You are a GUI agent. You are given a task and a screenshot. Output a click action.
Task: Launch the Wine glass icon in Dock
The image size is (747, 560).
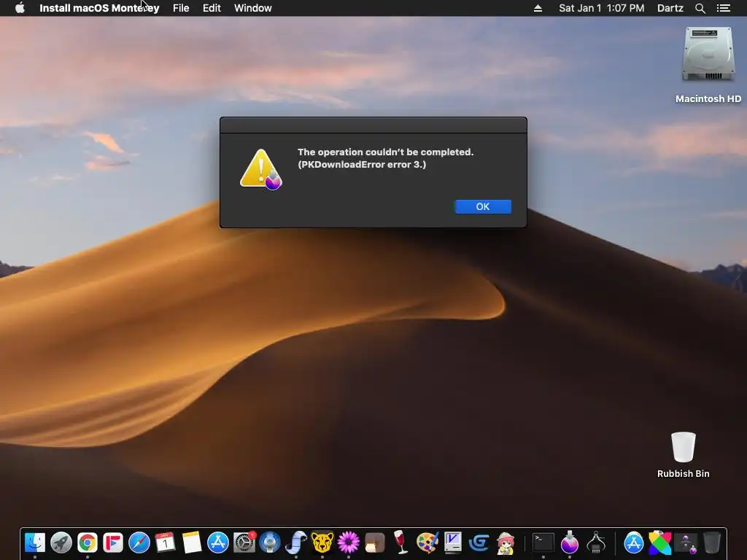[x=400, y=542]
